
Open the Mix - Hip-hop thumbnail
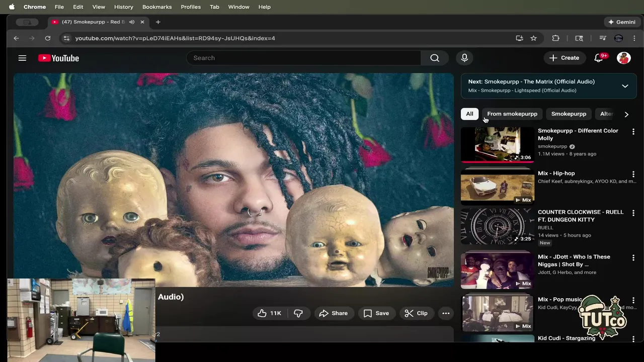tap(498, 187)
